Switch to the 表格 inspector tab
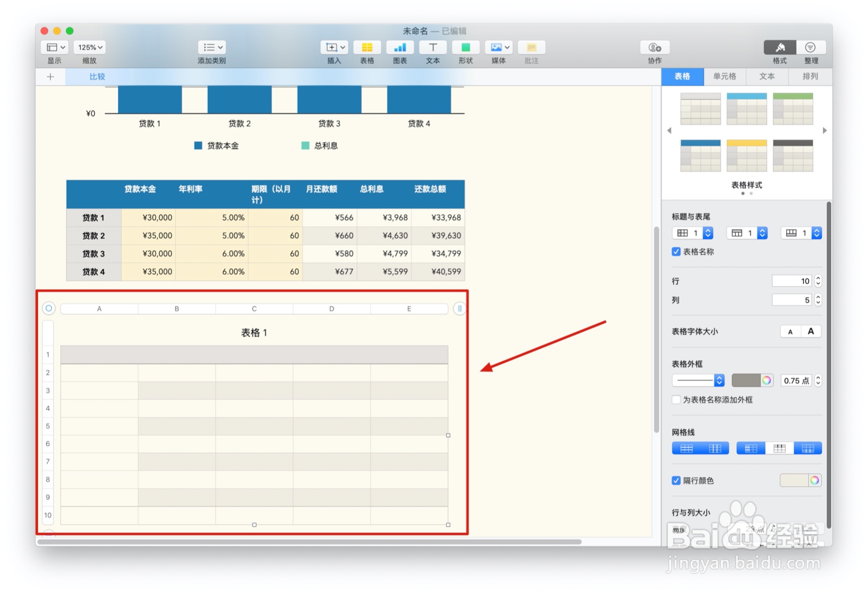868x593 pixels. pos(682,76)
